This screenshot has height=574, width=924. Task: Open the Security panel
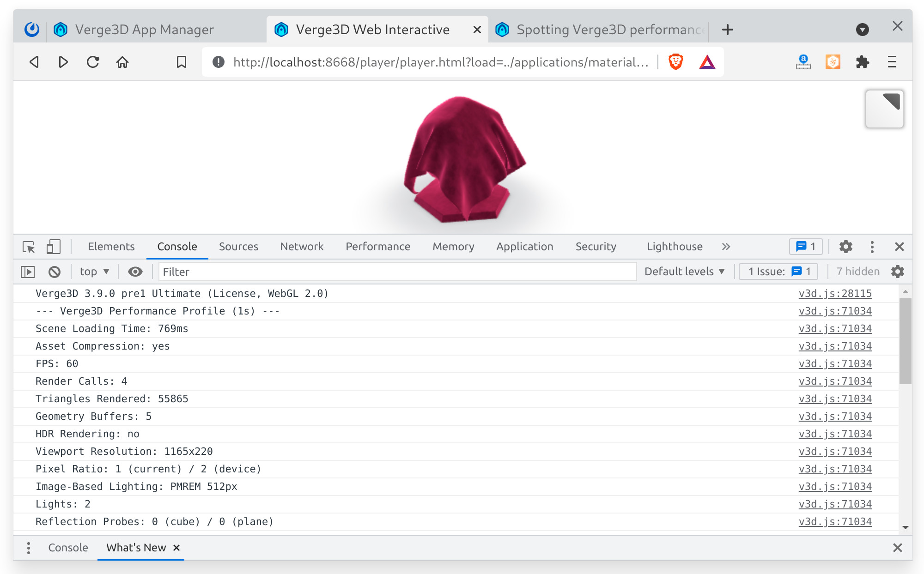(x=596, y=247)
